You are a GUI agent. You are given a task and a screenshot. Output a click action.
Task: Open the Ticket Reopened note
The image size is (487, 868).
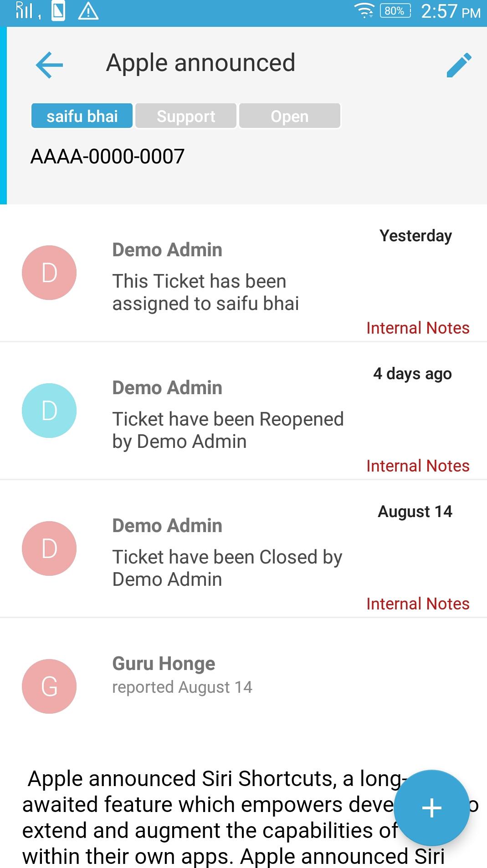[x=228, y=430]
